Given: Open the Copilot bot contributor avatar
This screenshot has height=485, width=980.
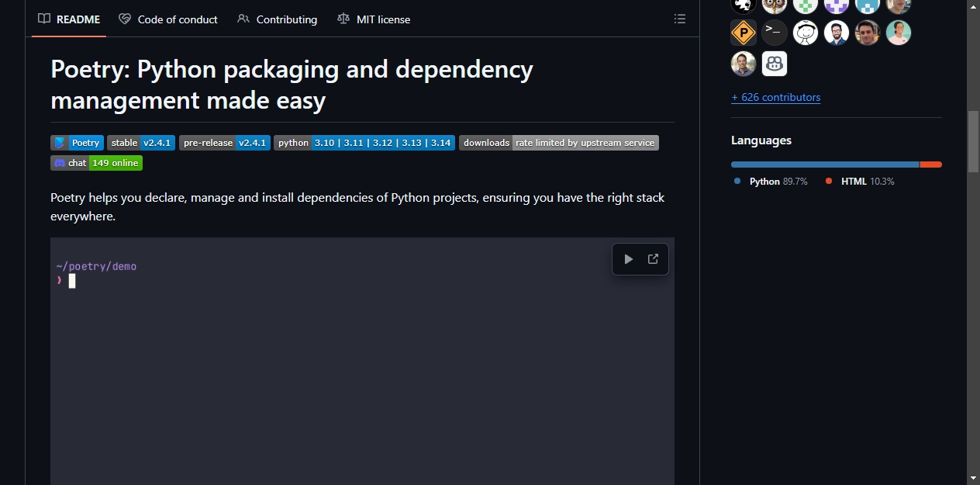Looking at the screenshot, I should pos(775,64).
